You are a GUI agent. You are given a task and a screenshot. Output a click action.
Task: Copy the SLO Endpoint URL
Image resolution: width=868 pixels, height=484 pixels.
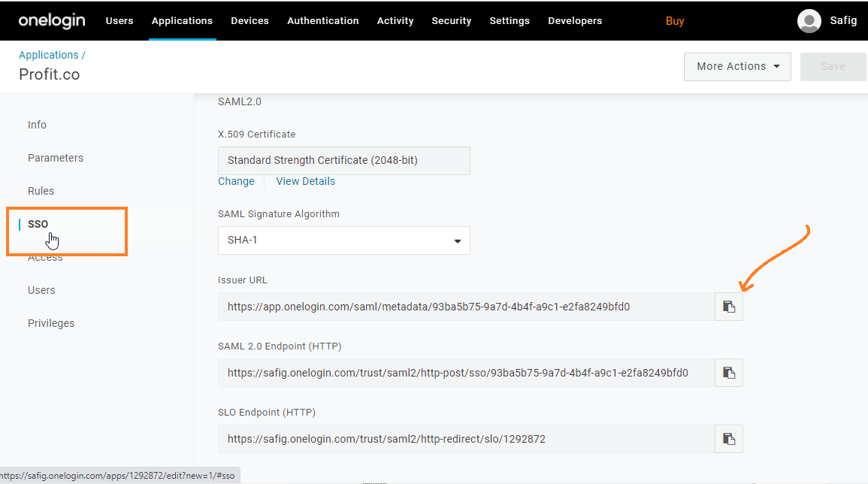point(728,439)
